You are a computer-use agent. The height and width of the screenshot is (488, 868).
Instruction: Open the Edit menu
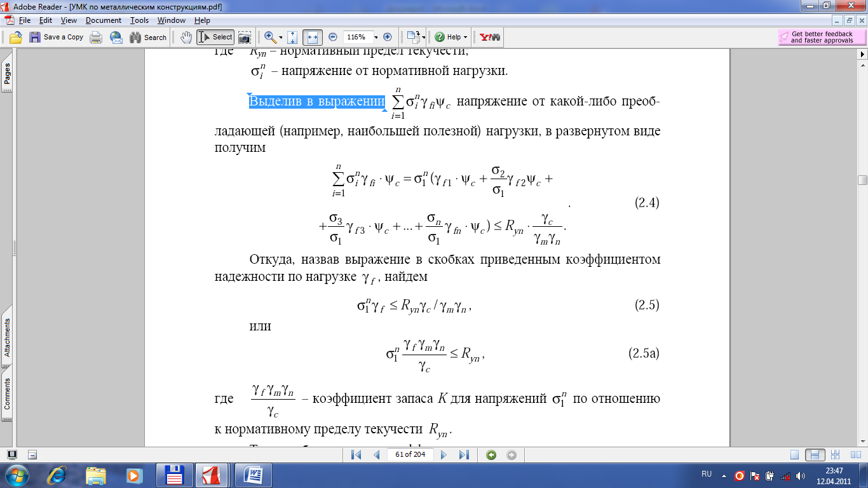coord(46,20)
